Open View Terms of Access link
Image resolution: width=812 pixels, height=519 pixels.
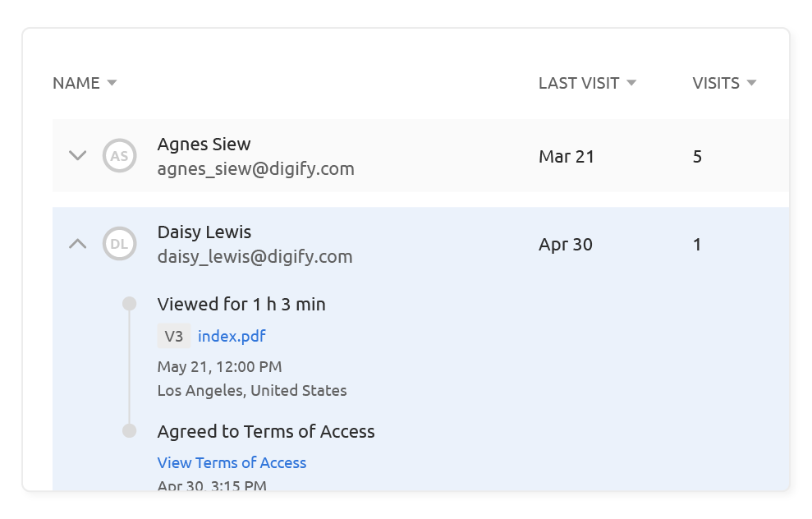tap(232, 462)
